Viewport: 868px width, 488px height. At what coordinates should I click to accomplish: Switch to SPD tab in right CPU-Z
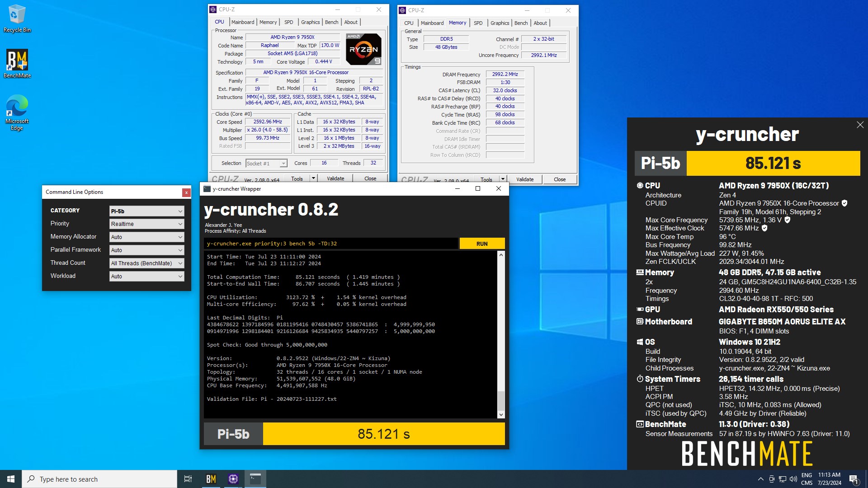tap(478, 23)
